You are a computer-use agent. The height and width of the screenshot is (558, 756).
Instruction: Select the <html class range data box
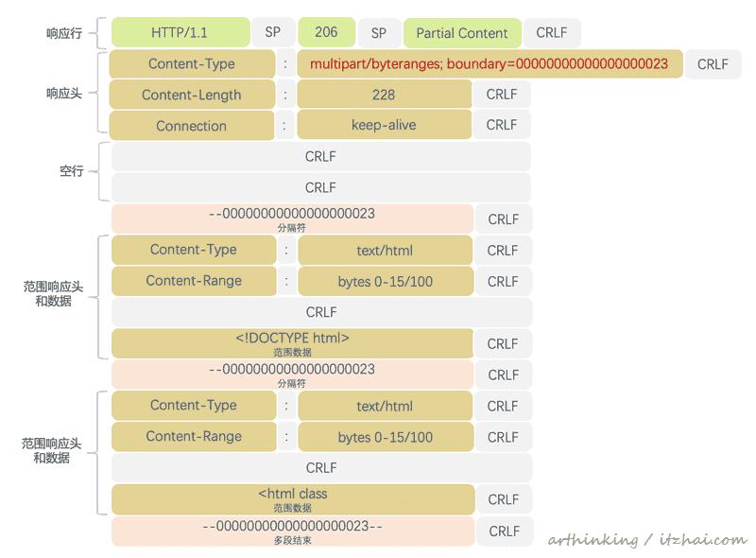[x=293, y=498]
